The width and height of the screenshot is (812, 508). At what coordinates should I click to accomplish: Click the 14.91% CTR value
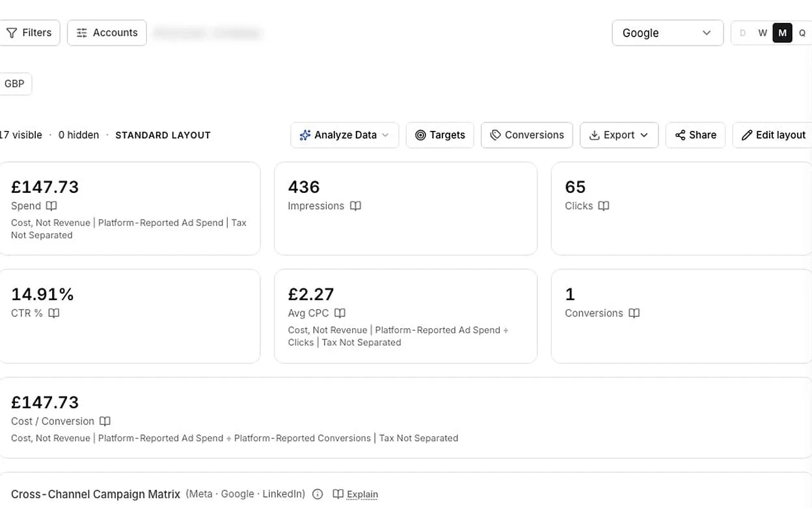tap(42, 294)
